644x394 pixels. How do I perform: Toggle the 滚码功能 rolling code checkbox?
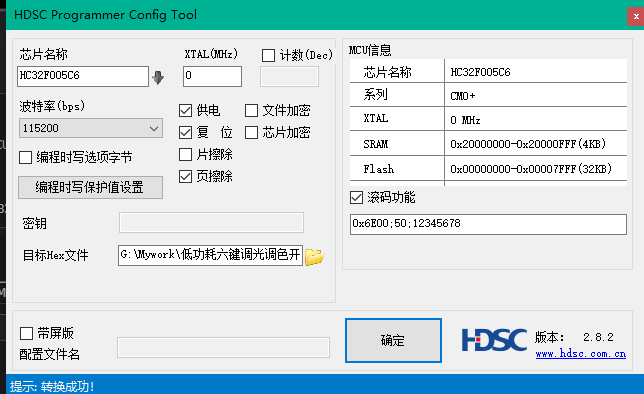356,198
